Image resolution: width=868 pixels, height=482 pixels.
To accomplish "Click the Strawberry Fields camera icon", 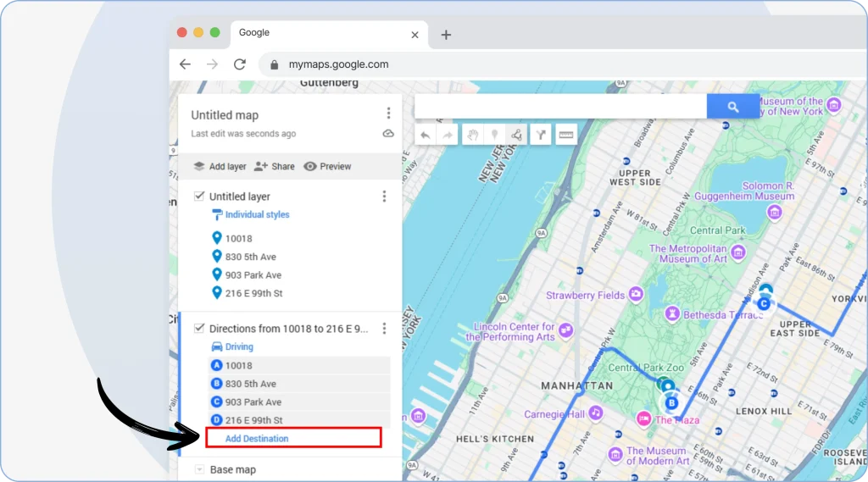I will coord(636,295).
